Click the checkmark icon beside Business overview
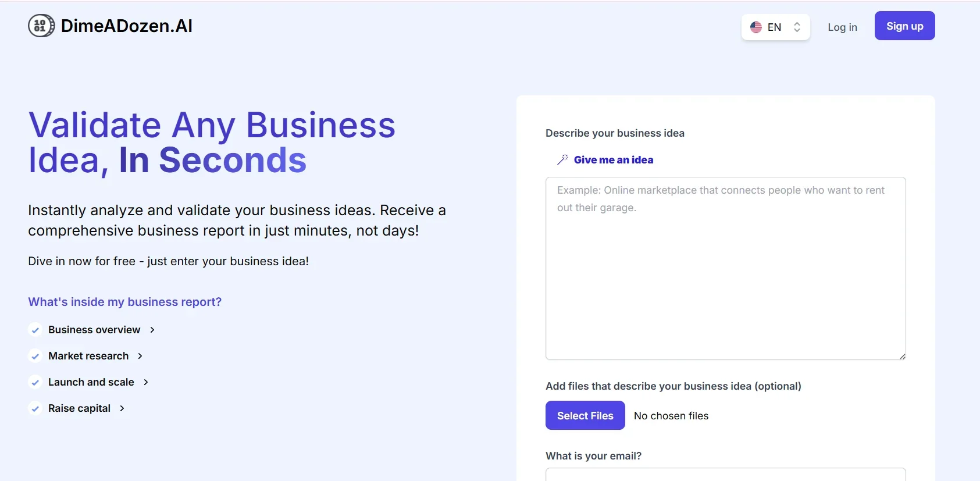The width and height of the screenshot is (980, 481). 35,330
